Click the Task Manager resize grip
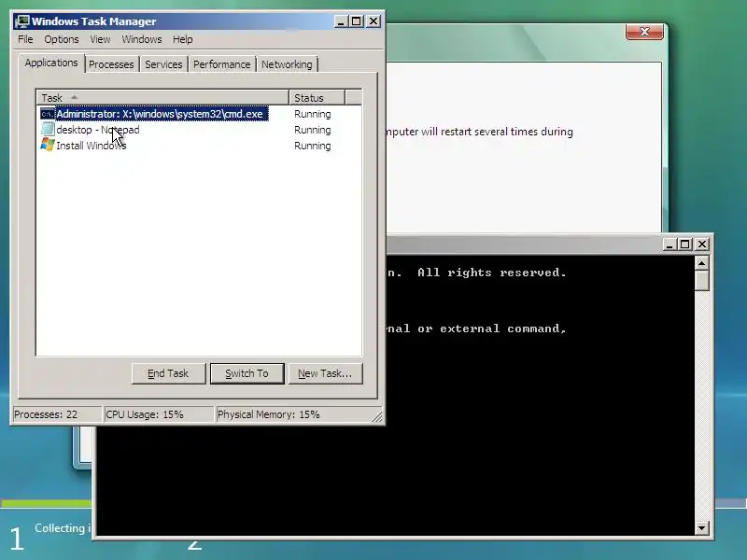 (377, 416)
